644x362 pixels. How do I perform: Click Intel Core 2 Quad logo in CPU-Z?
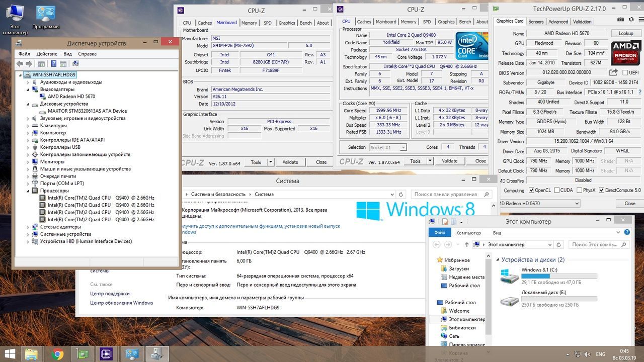tap(472, 46)
